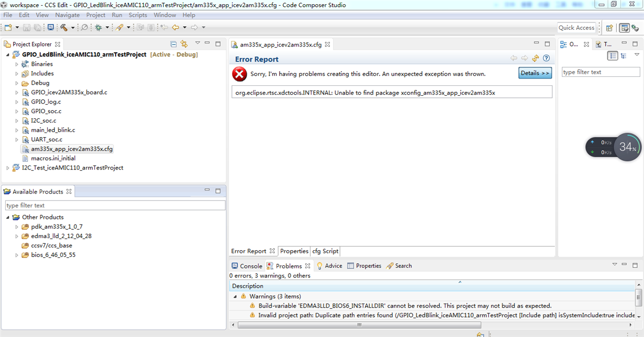Enable tree layout in Outline view

624,55
